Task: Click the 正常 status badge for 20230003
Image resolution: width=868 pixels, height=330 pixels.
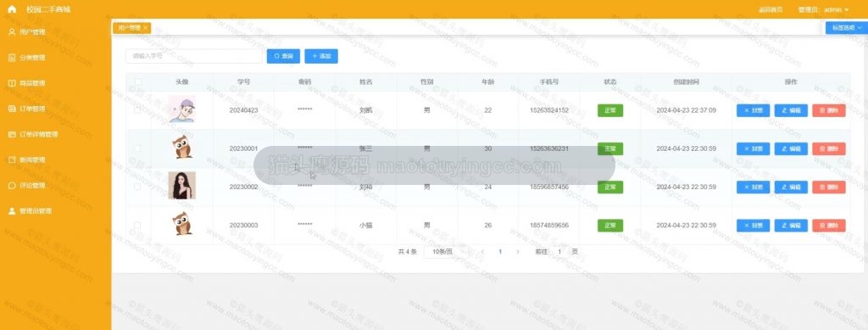Action: [x=610, y=226]
